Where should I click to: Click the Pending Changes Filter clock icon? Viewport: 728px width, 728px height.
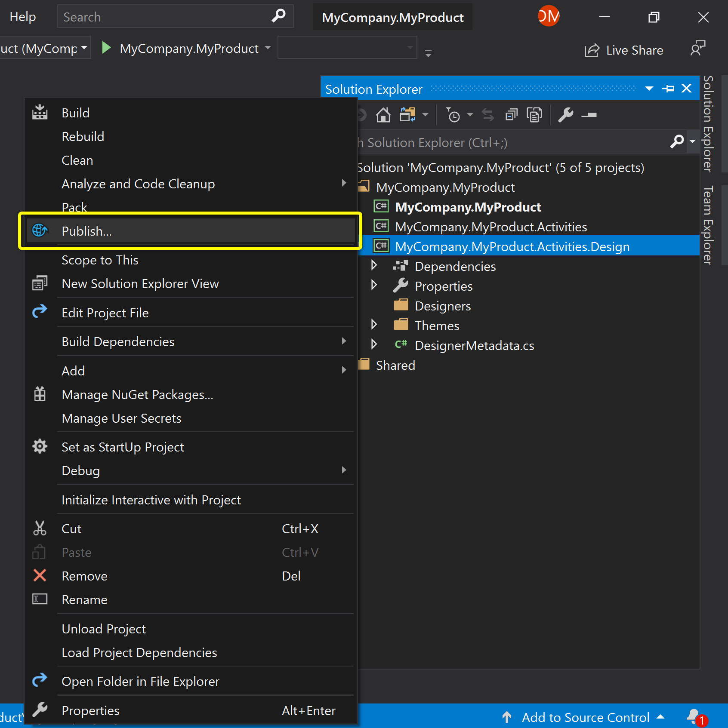click(453, 115)
